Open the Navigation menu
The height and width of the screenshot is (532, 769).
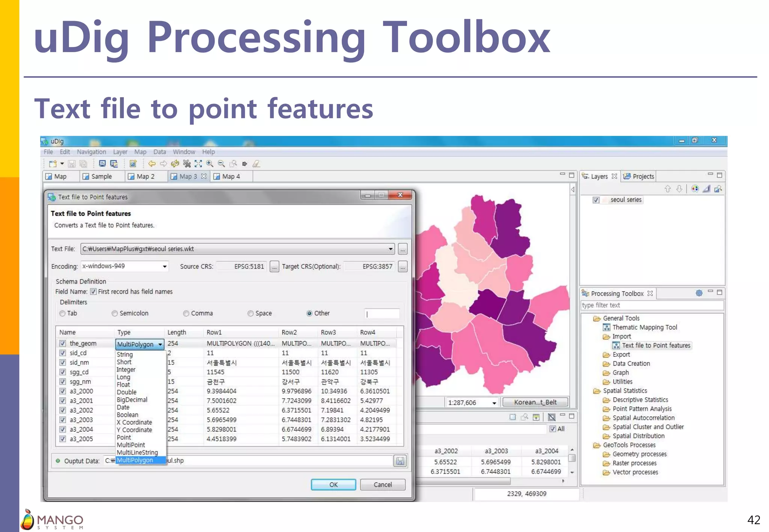pos(91,152)
